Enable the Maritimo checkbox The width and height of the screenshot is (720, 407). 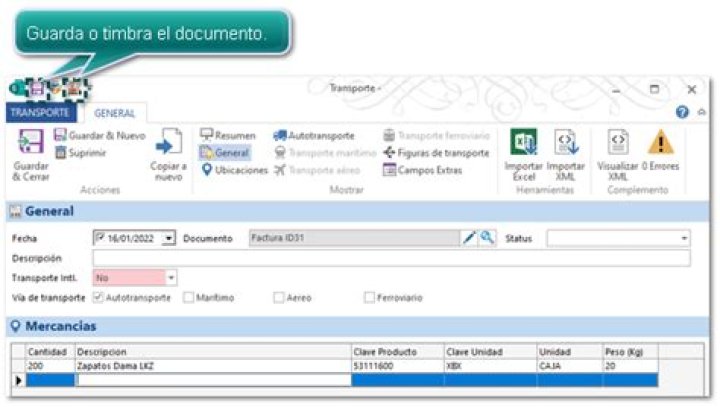[x=188, y=297]
